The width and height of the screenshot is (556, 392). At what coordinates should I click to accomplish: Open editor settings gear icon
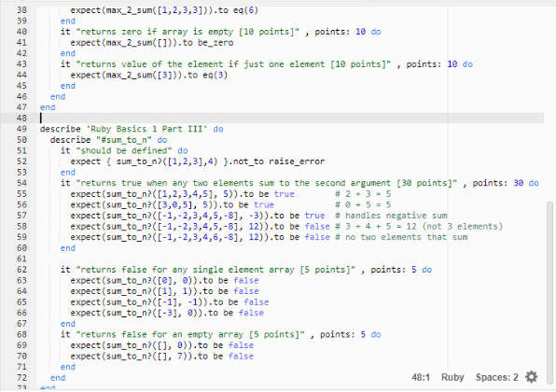[531, 377]
